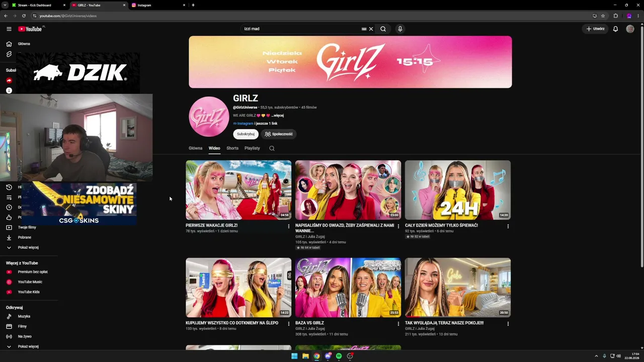Click the install app icon in the address bar
The height and width of the screenshot is (362, 644).
[x=594, y=16]
